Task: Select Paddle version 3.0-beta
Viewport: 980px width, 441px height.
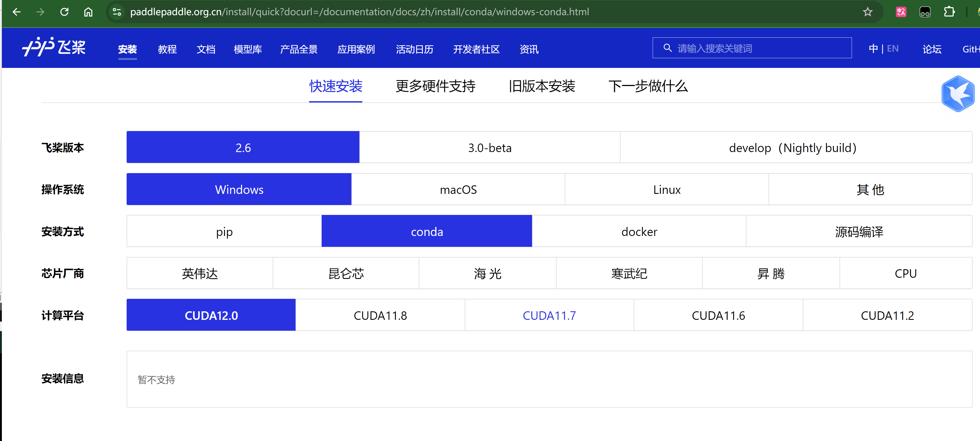Action: point(490,147)
